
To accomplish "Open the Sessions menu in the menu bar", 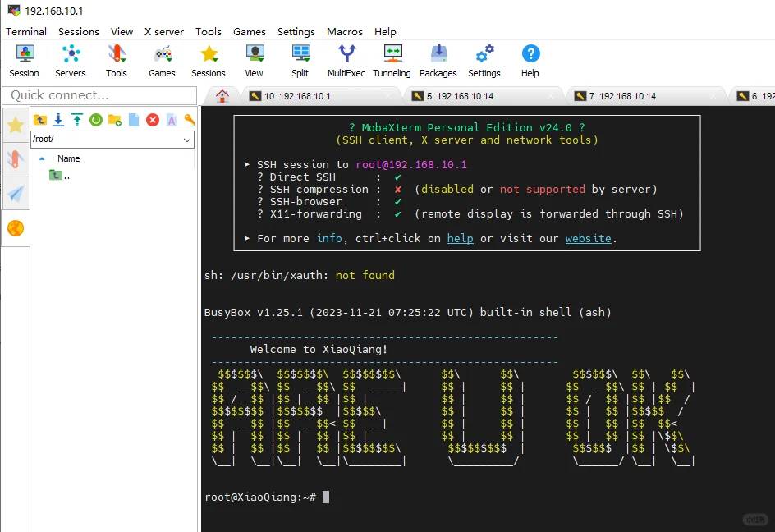I will pyautogui.click(x=79, y=32).
